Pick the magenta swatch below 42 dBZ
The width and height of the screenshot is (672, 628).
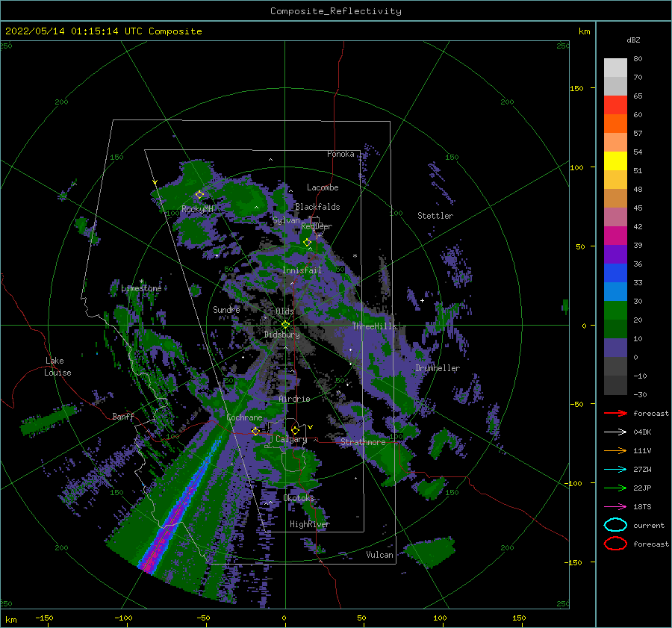click(x=615, y=235)
